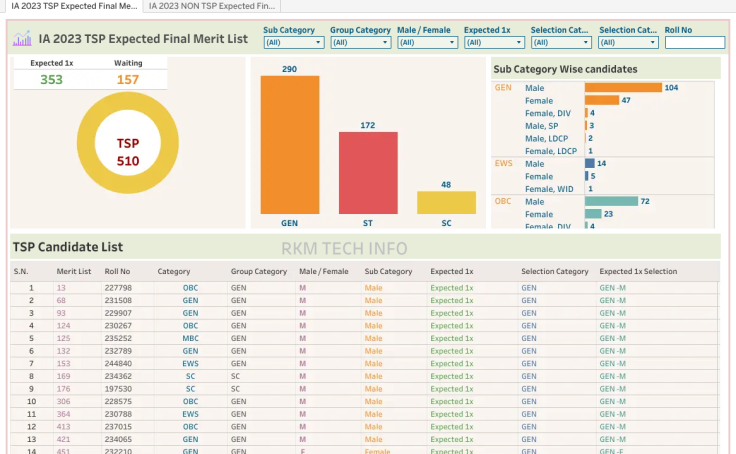Viewport: 736px width, 454px height.
Task: Focus the Roll No search field
Action: [695, 43]
